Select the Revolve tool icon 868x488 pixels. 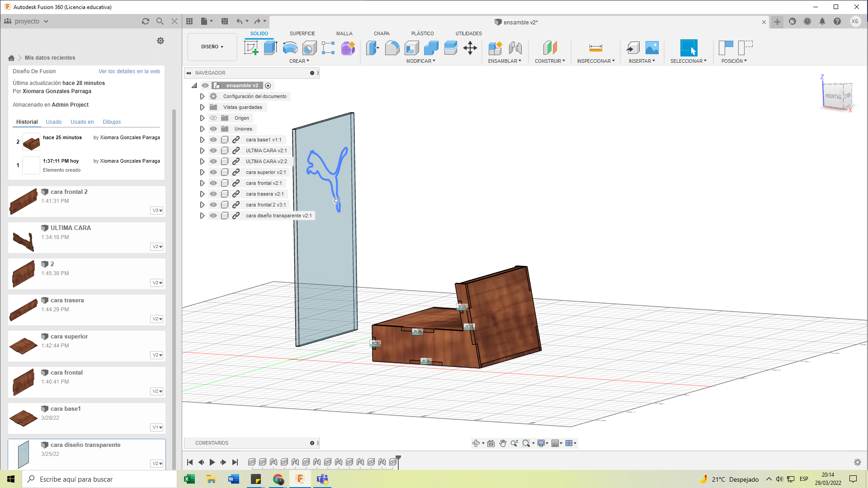coord(290,47)
